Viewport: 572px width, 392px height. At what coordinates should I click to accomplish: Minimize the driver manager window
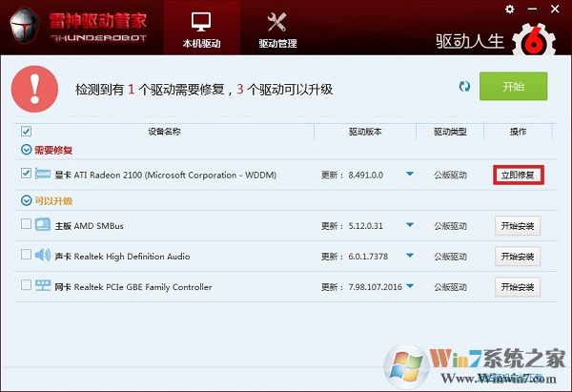click(532, 10)
